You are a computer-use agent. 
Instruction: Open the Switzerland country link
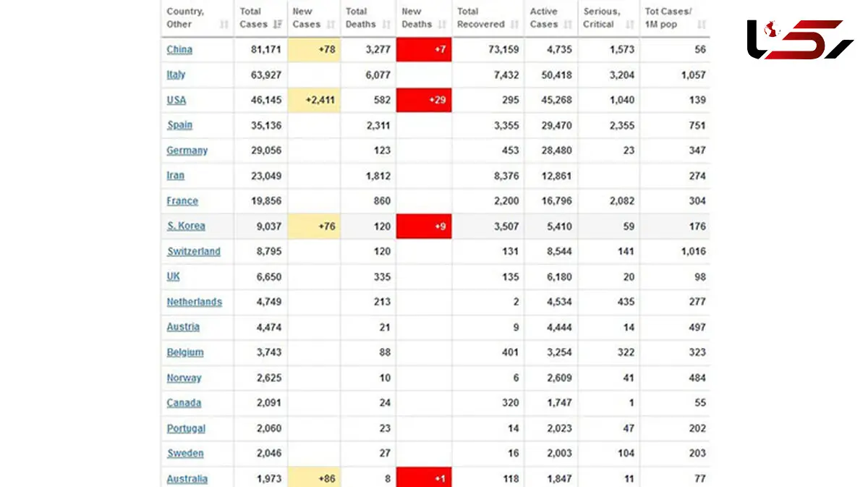pyautogui.click(x=194, y=251)
